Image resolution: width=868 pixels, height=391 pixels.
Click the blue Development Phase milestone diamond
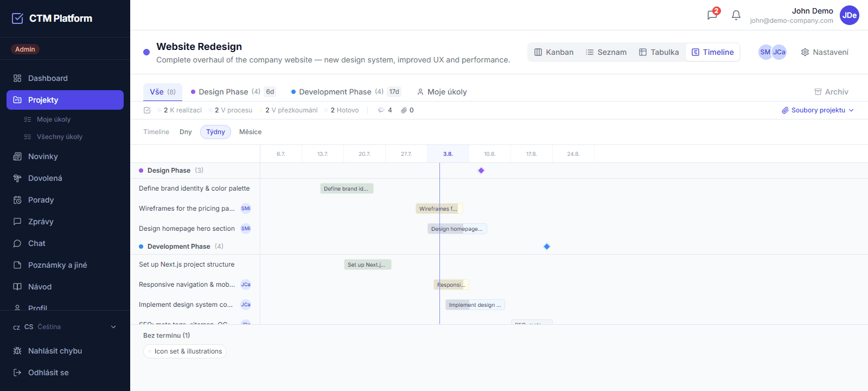click(547, 247)
